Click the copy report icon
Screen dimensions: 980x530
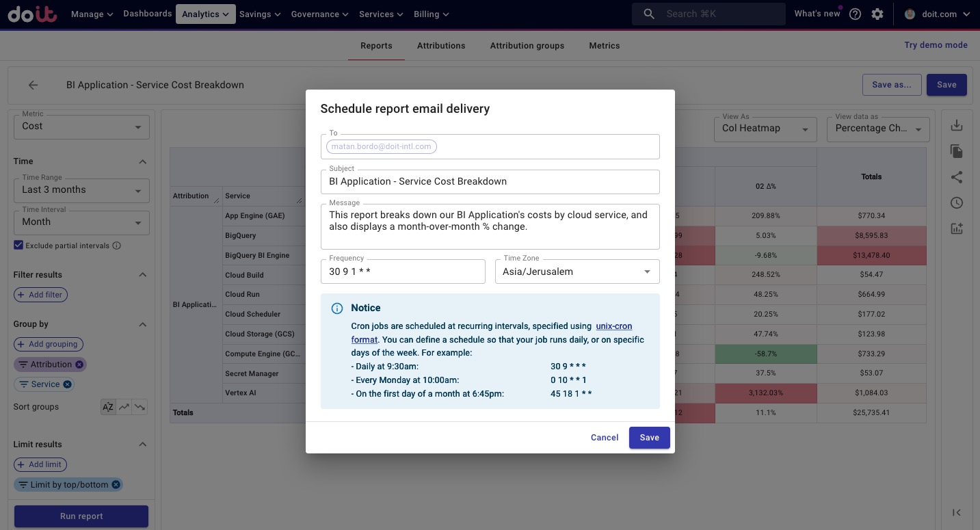pos(957,152)
